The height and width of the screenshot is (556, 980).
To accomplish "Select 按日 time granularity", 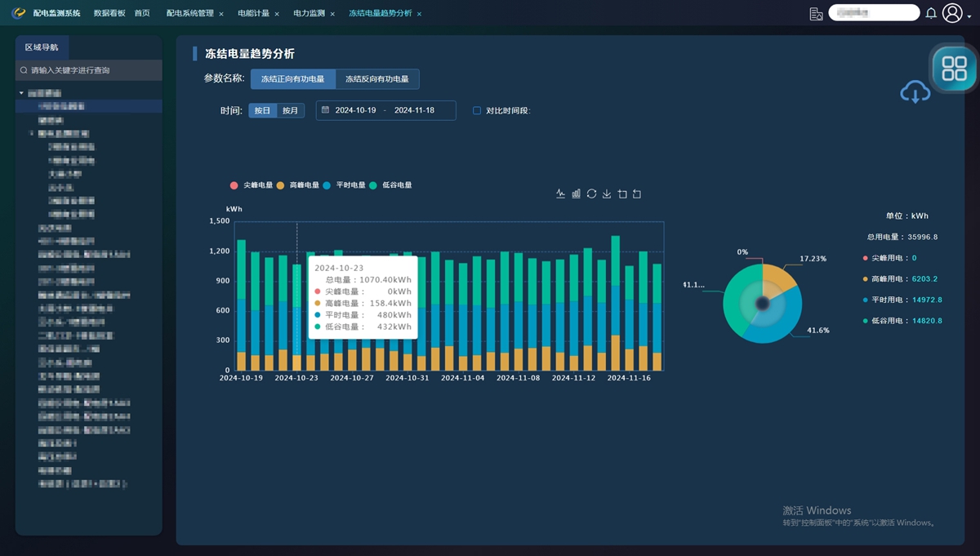I will 262,110.
